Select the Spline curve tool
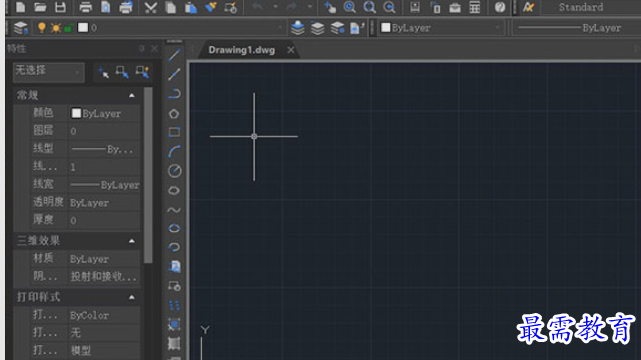The height and width of the screenshot is (360, 641). coord(174,210)
